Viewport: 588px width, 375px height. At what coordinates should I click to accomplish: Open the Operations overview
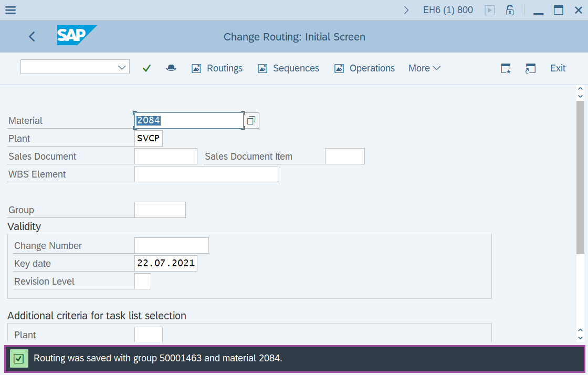[x=364, y=68]
